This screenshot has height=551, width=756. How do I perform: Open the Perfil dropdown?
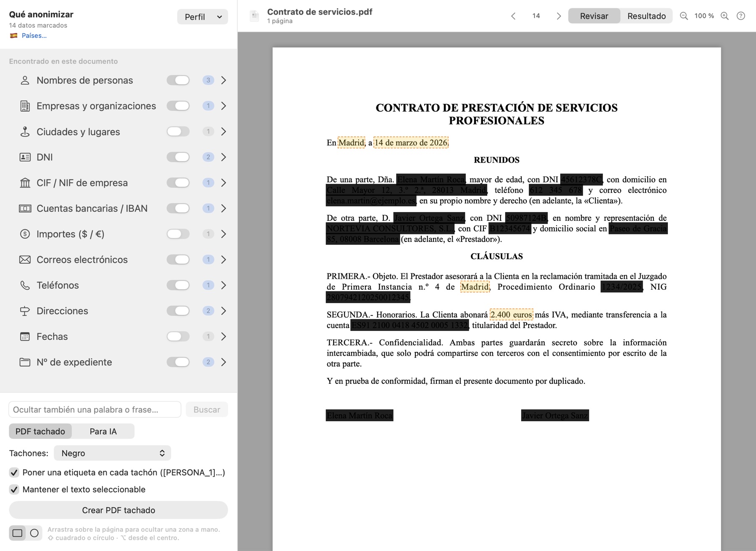click(202, 17)
